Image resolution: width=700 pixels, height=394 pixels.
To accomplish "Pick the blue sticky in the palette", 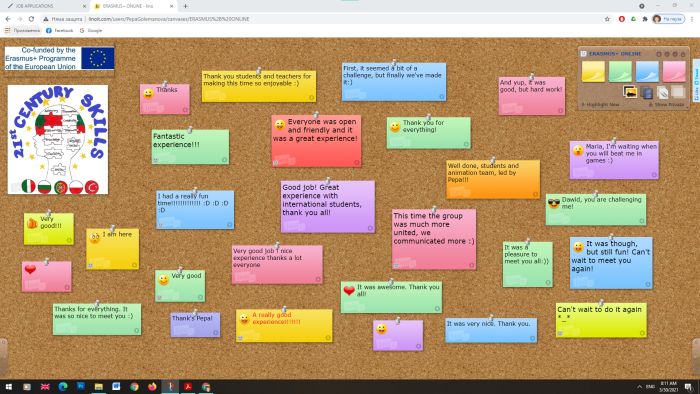I will tap(647, 71).
